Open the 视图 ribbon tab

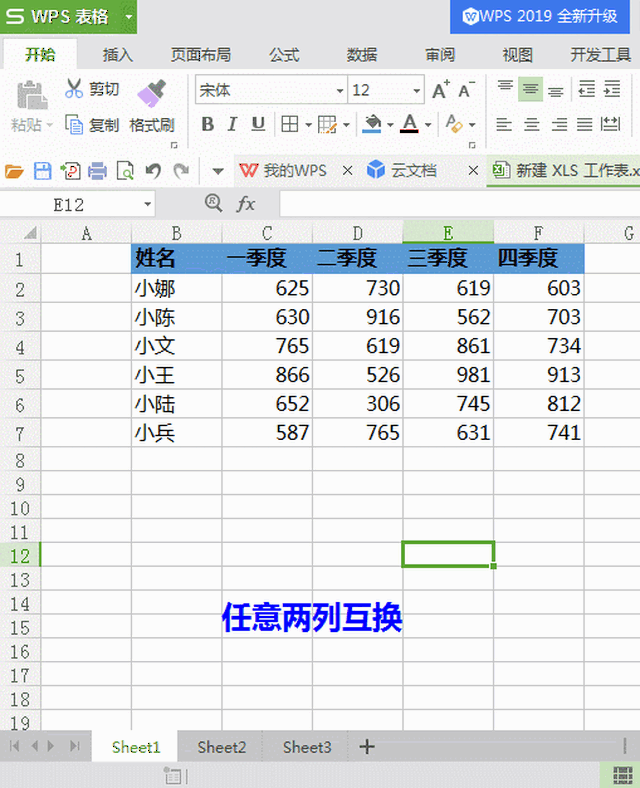517,54
